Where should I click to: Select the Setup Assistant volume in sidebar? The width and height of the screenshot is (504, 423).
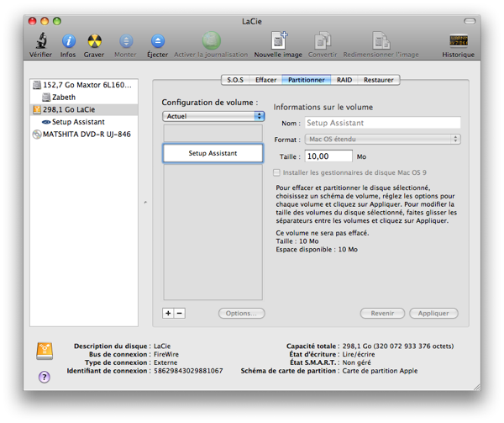point(84,122)
